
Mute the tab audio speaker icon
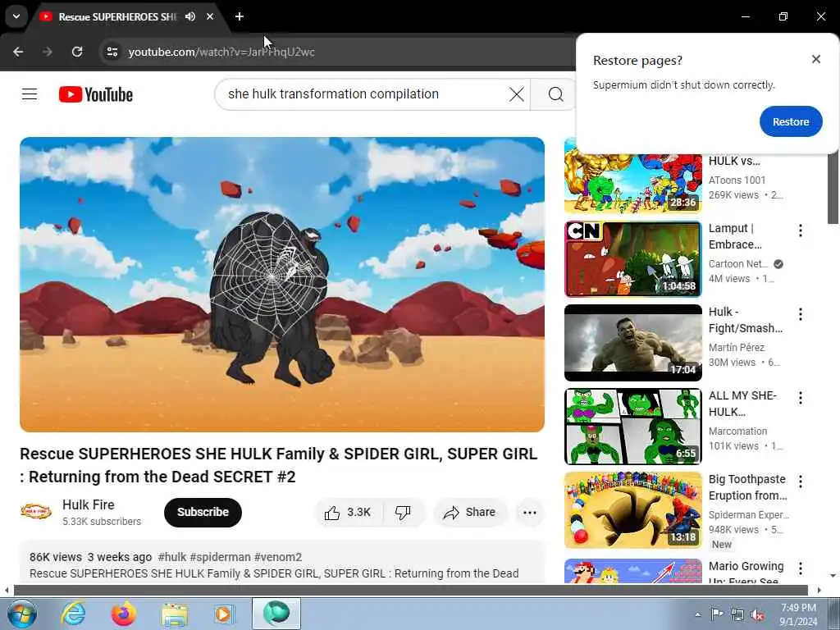[190, 16]
